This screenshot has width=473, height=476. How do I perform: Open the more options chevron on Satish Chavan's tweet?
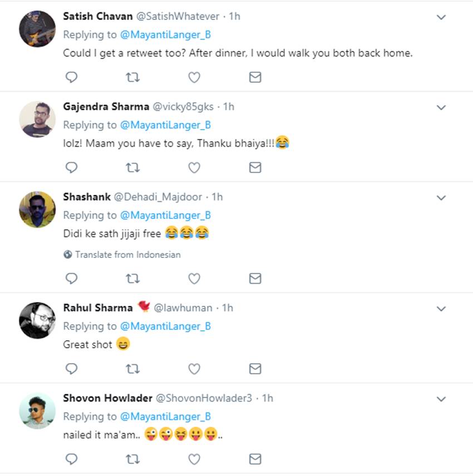tap(441, 17)
